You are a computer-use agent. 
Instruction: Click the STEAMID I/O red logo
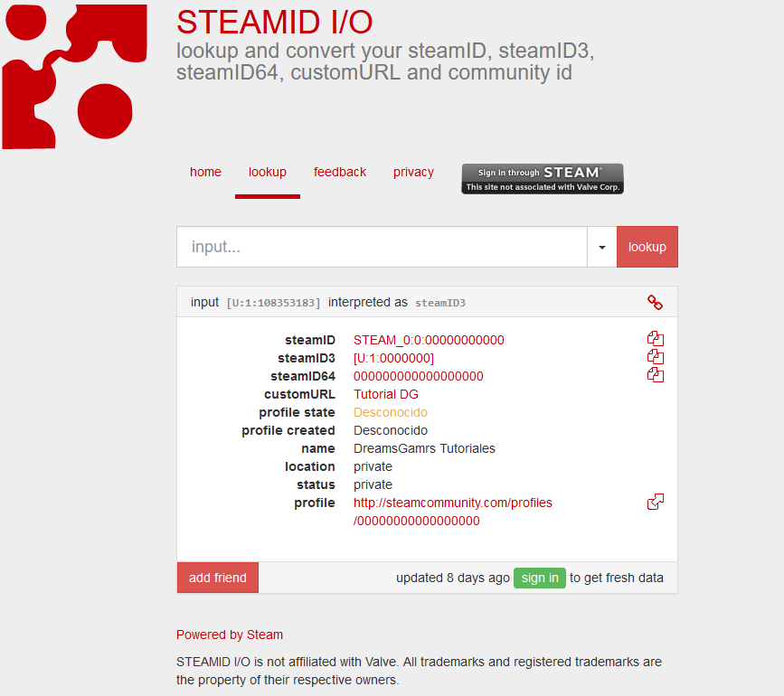click(x=75, y=77)
